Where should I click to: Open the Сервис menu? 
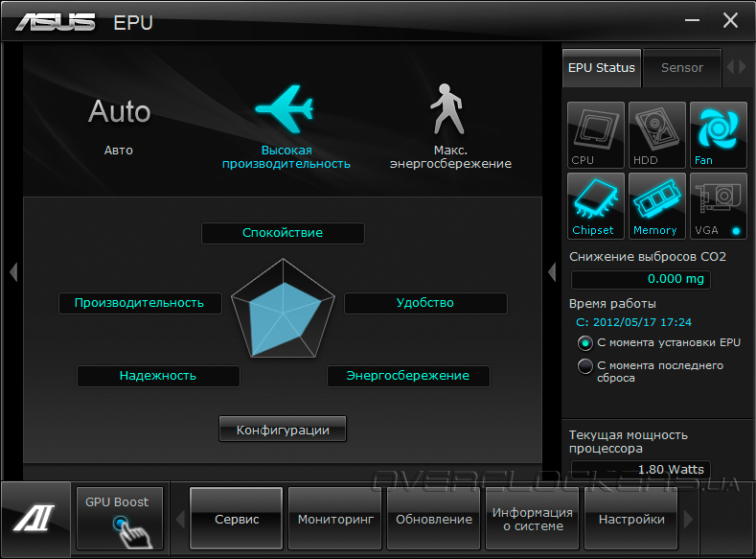click(x=237, y=519)
